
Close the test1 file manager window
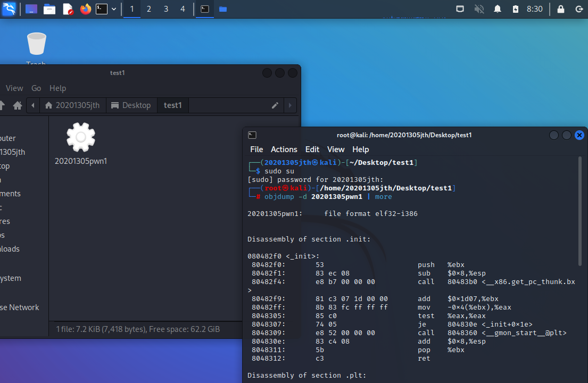point(293,73)
